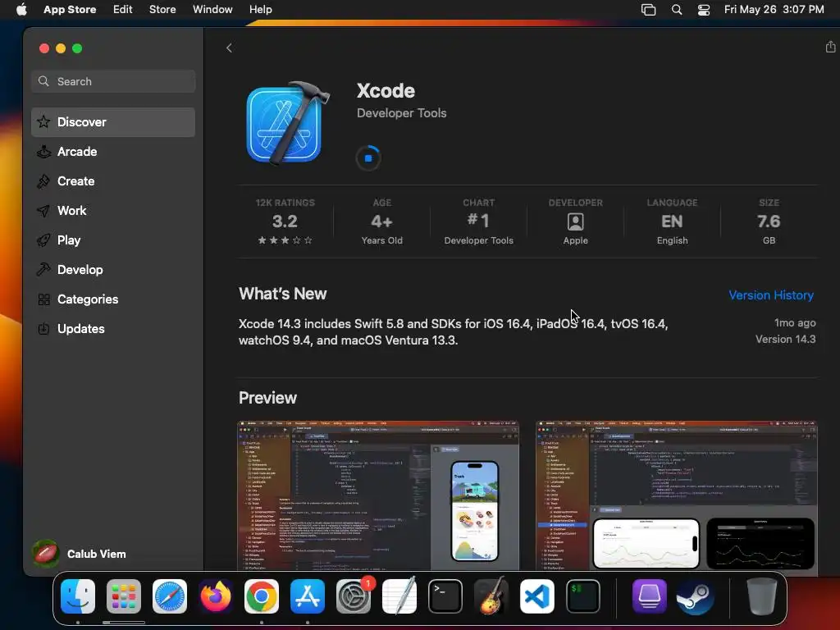The image size is (840, 630).
Task: Launch Firefox from the Dock
Action: tap(216, 596)
